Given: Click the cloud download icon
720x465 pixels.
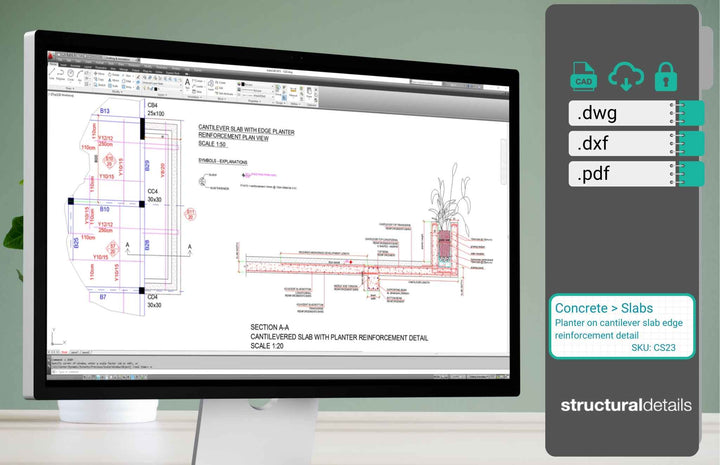Looking at the screenshot, I should [626, 77].
